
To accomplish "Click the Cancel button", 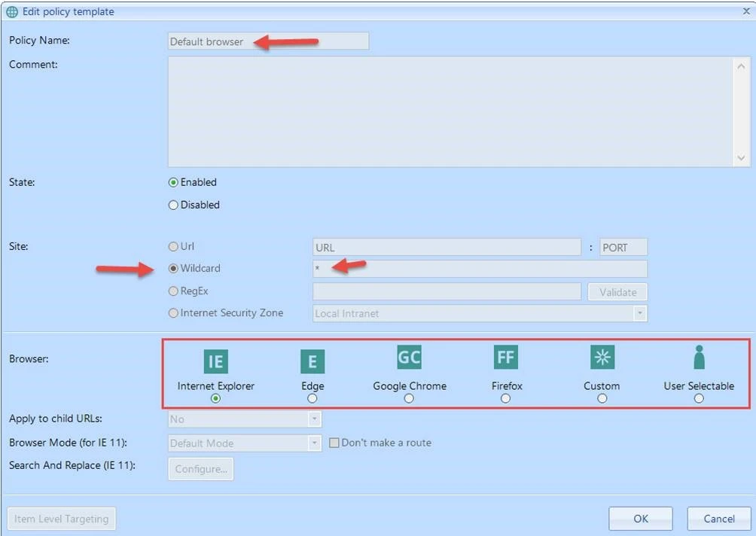I will point(718,518).
